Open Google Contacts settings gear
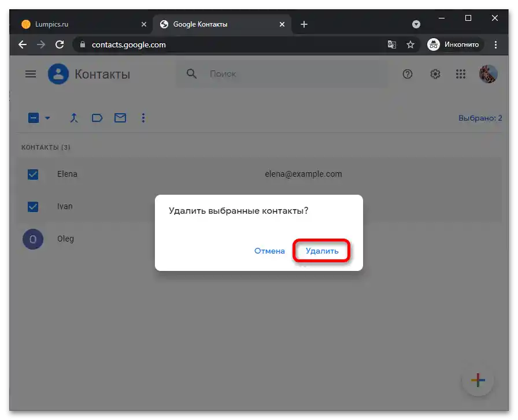 435,74
